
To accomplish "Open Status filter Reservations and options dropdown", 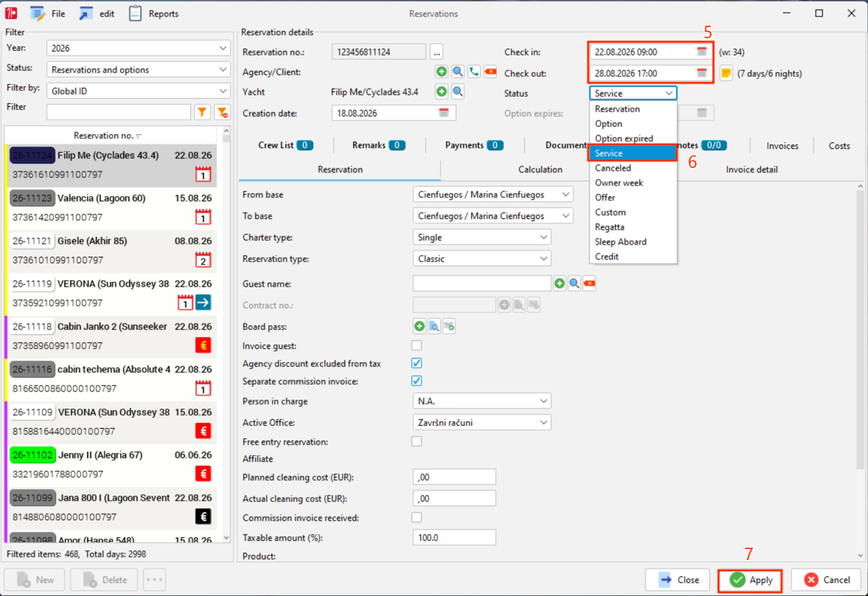I will pos(138,70).
